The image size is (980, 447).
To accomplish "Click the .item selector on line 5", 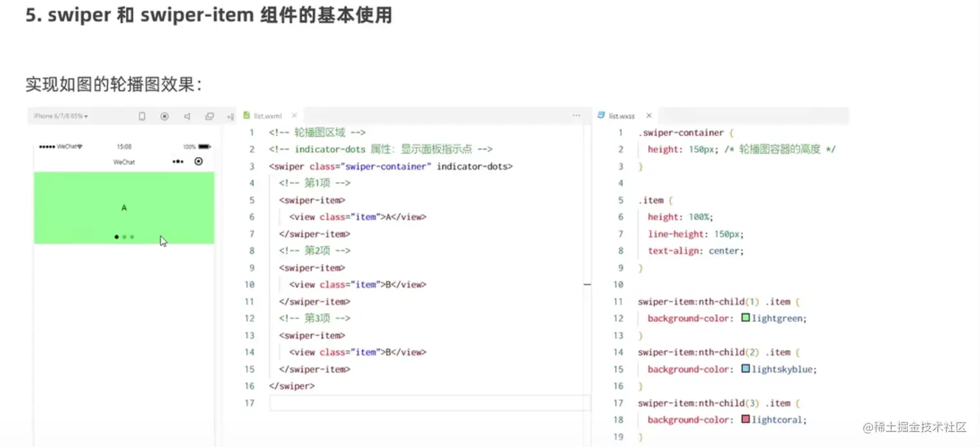I will coord(655,200).
